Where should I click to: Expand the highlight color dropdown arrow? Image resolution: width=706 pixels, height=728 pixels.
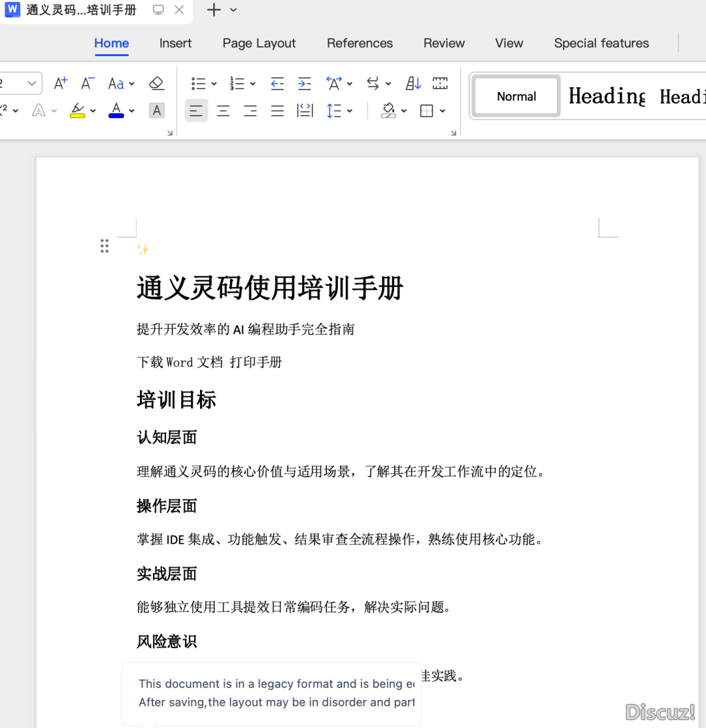click(x=93, y=111)
